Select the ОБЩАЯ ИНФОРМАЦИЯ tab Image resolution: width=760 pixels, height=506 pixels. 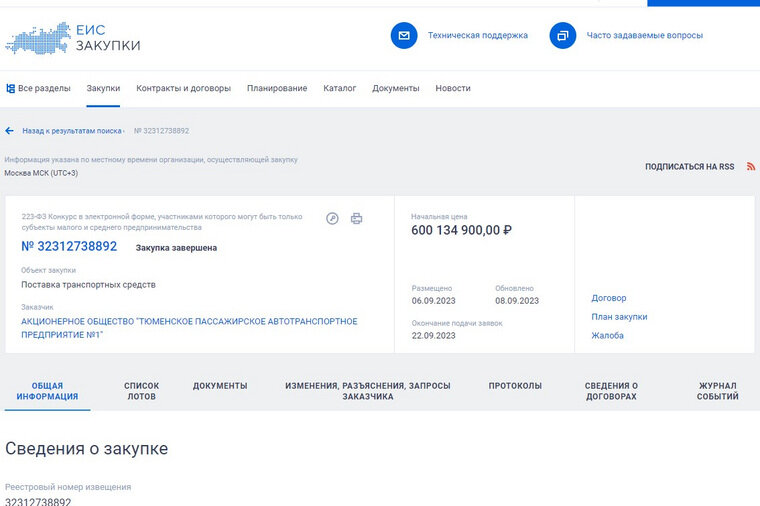47,391
